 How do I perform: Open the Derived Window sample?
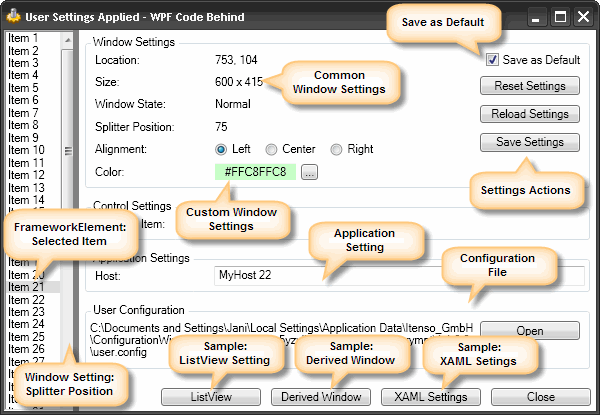click(321, 397)
